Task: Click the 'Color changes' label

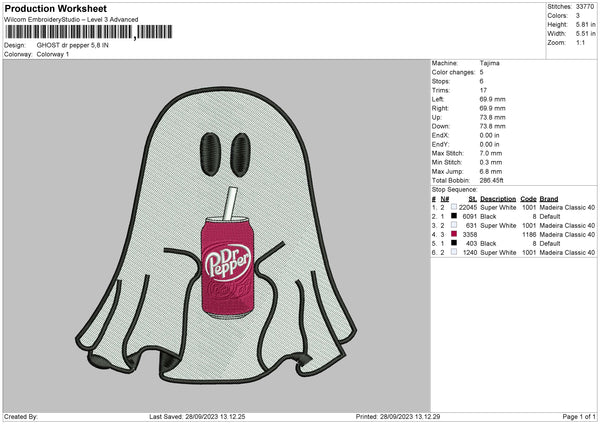Action: coord(453,72)
